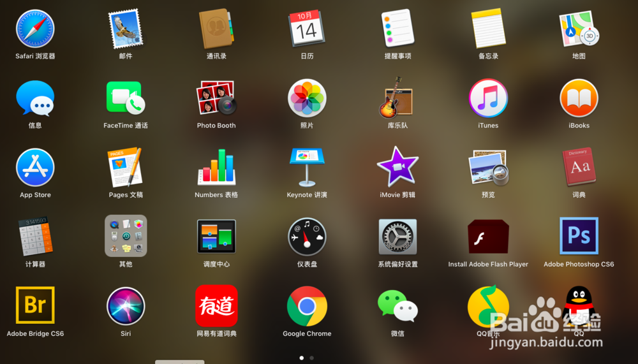Image resolution: width=638 pixels, height=364 pixels.
Task: Open 库乐队 GarageBand
Action: (396, 98)
